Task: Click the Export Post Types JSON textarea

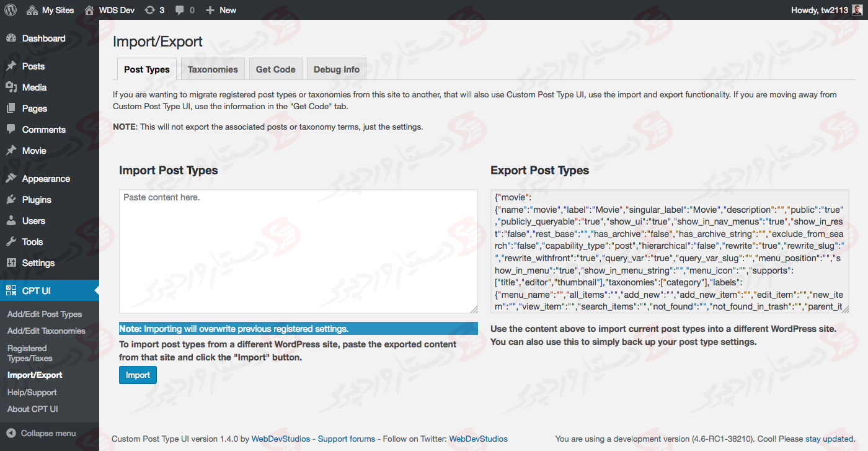Action: (670, 251)
